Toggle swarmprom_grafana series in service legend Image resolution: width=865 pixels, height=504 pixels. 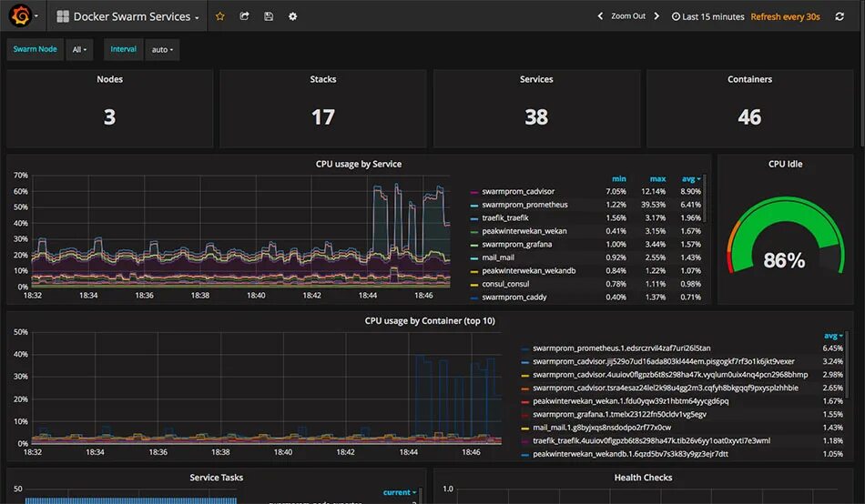516,245
